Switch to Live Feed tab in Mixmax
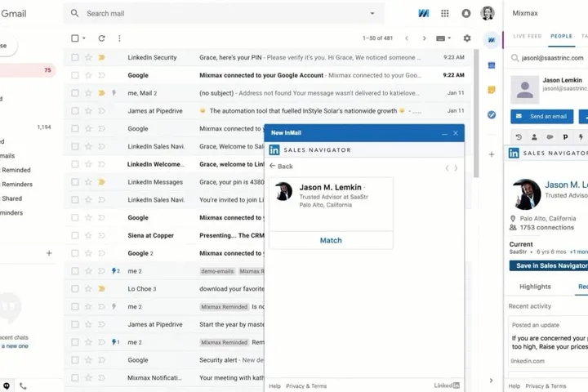This screenshot has height=392, width=588. coord(528,37)
